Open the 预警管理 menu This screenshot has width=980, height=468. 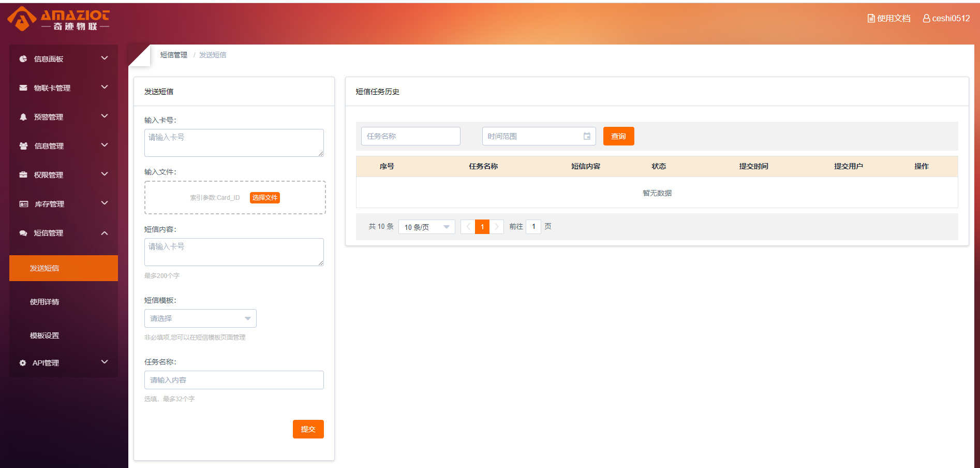coord(64,117)
